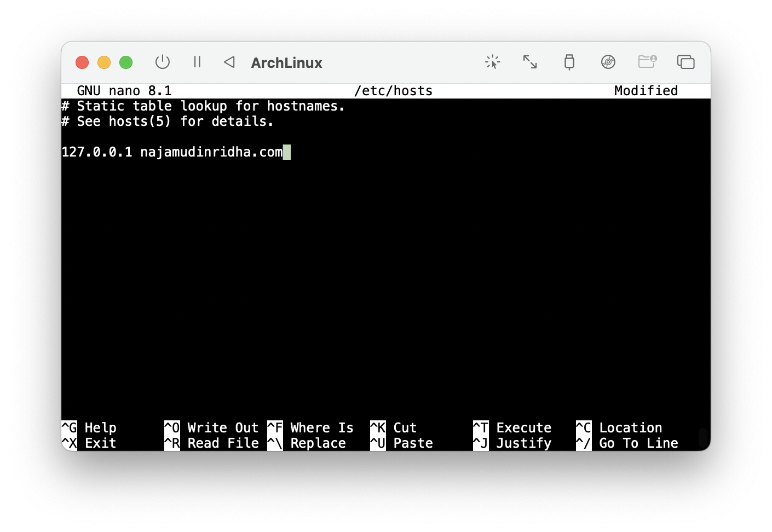Click the ^O Write Out shortcut

[x=211, y=428]
